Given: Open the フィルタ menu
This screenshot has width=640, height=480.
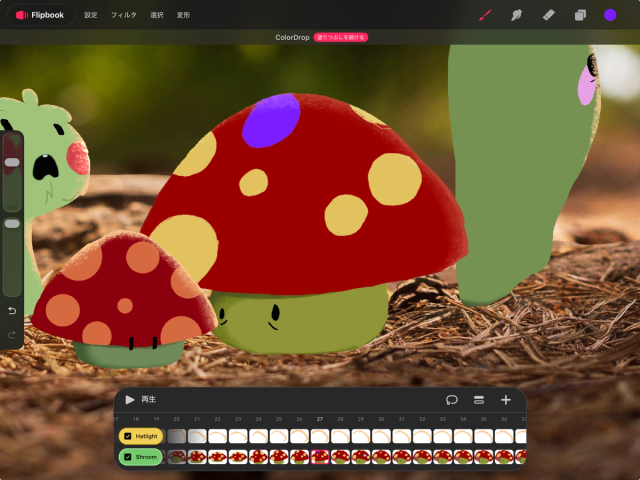Looking at the screenshot, I should coord(123,15).
